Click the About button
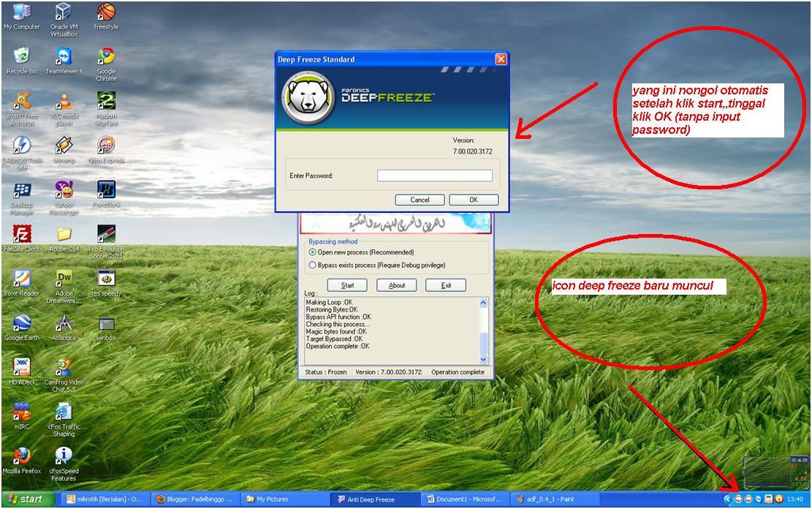This screenshot has height=509, width=812. click(x=397, y=285)
